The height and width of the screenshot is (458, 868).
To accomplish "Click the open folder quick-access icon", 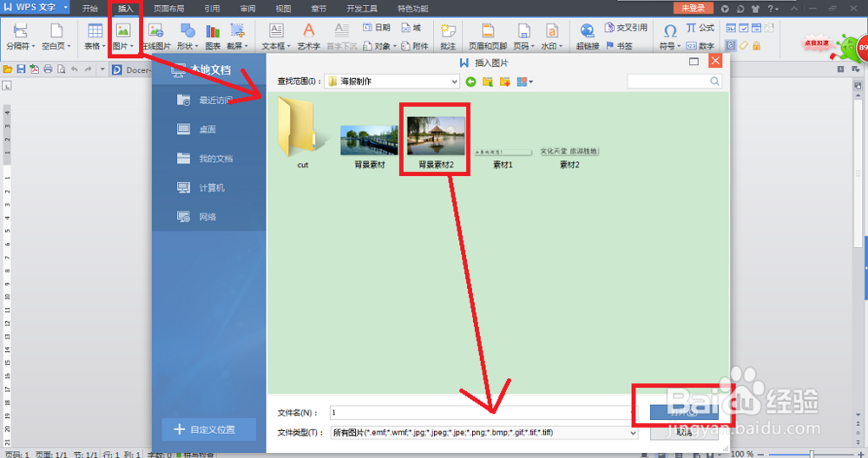I will pyautogui.click(x=8, y=69).
